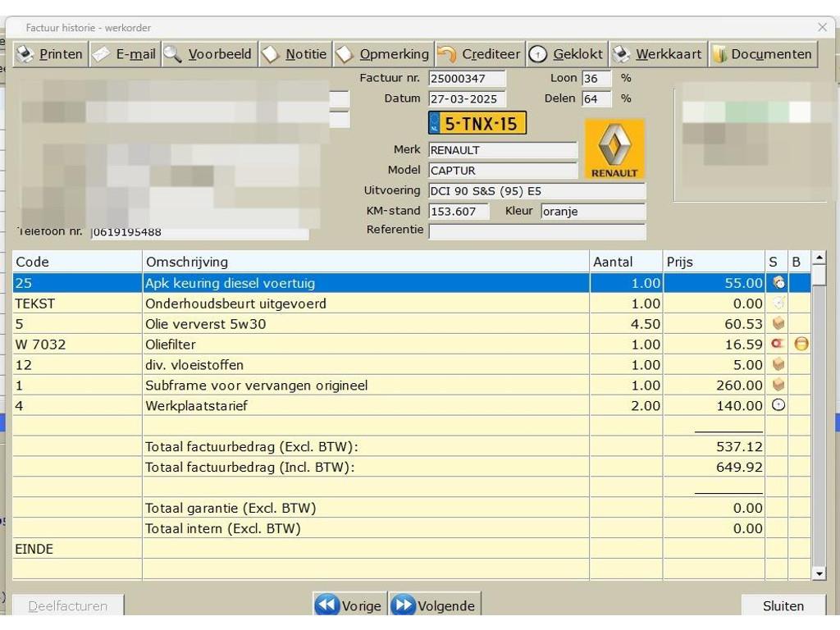Open the Opmerking remark button

tap(383, 54)
